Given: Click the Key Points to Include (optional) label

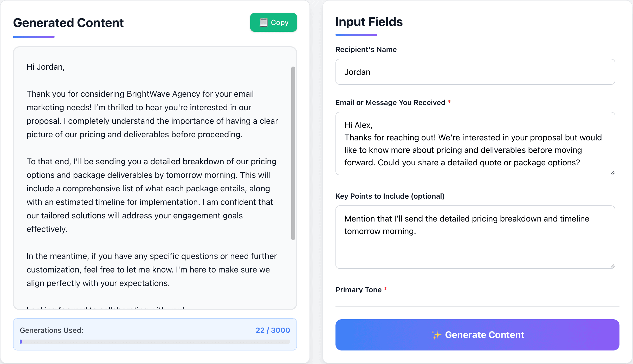Looking at the screenshot, I should click(x=390, y=196).
